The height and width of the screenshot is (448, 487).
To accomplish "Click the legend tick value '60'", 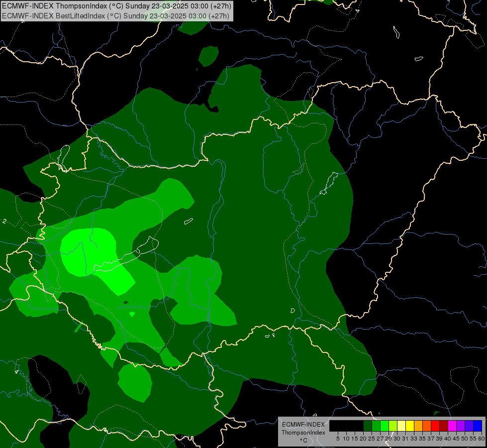I will pos(482,439).
